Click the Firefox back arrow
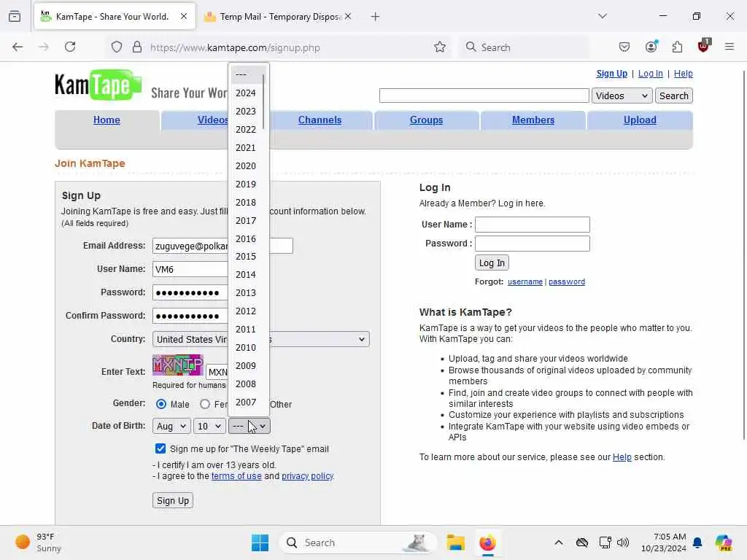This screenshot has height=560, width=747. [x=18, y=47]
